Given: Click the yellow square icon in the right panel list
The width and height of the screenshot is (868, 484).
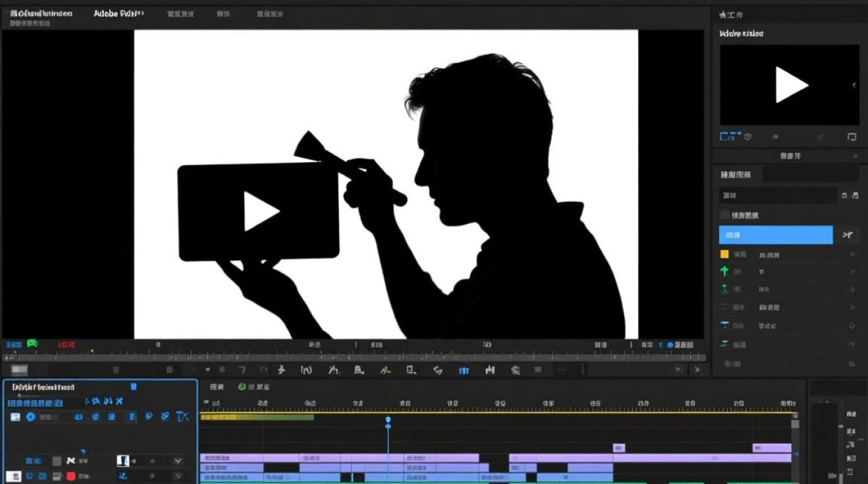Looking at the screenshot, I should [725, 254].
